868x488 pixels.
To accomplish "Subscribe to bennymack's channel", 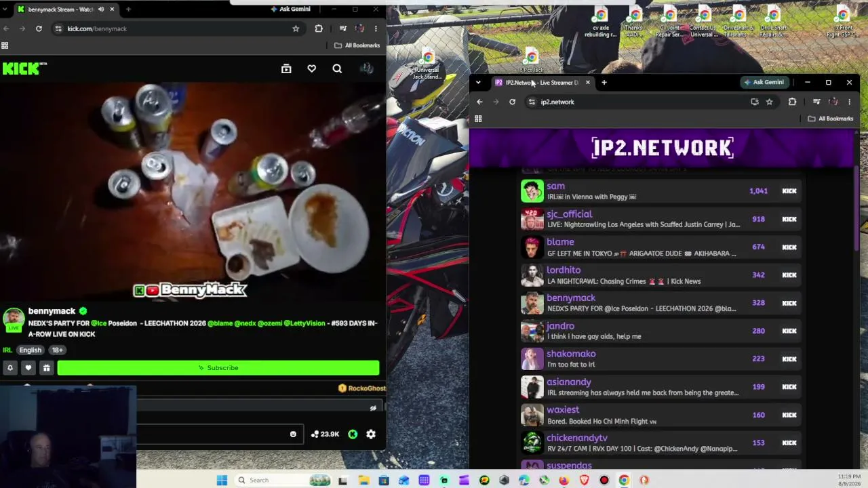I will (x=218, y=367).
